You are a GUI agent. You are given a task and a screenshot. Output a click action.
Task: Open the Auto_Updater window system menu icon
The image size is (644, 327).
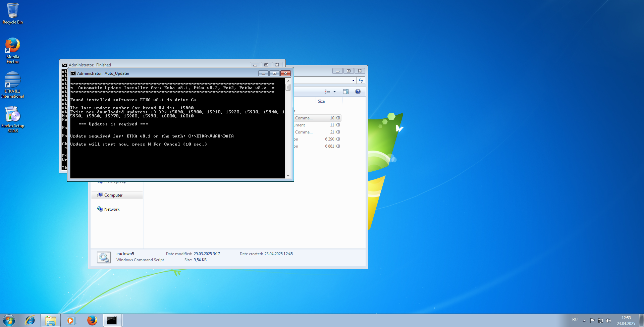pos(73,73)
